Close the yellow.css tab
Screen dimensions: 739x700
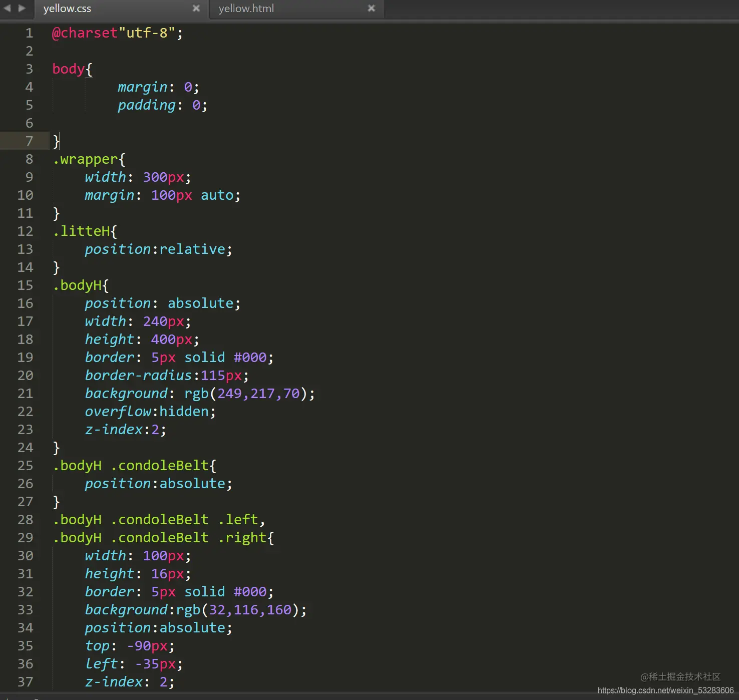pos(196,9)
